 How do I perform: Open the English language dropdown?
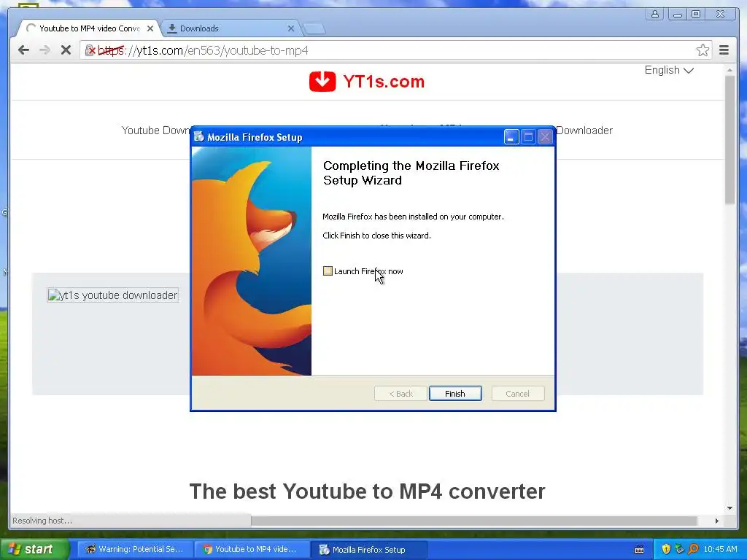coord(669,70)
